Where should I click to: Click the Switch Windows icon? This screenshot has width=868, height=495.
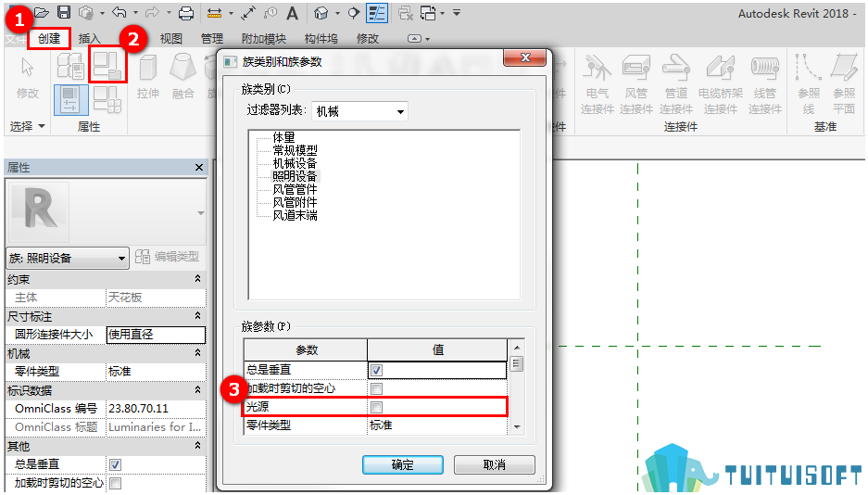point(429,13)
